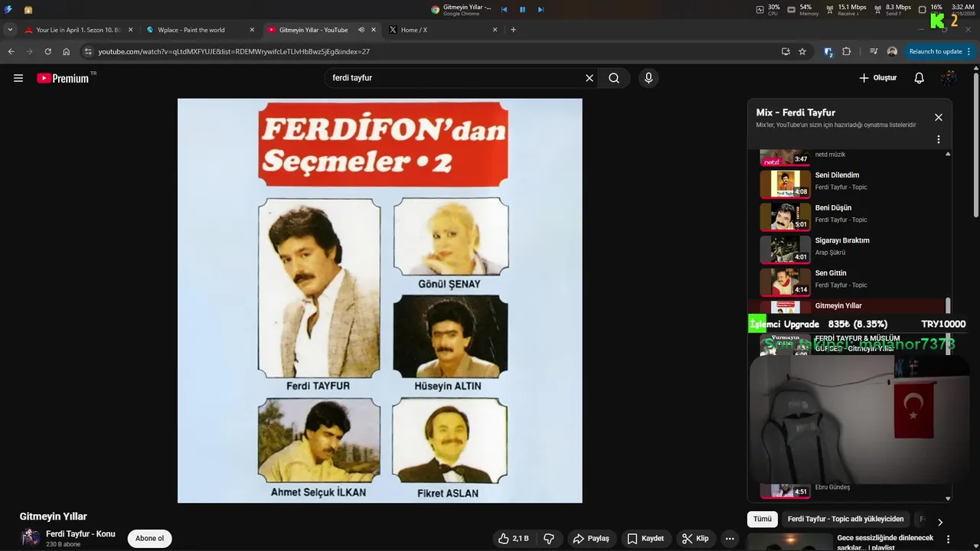This screenshot has width=980, height=551.
Task: Click the video album cover player
Action: tap(380, 300)
